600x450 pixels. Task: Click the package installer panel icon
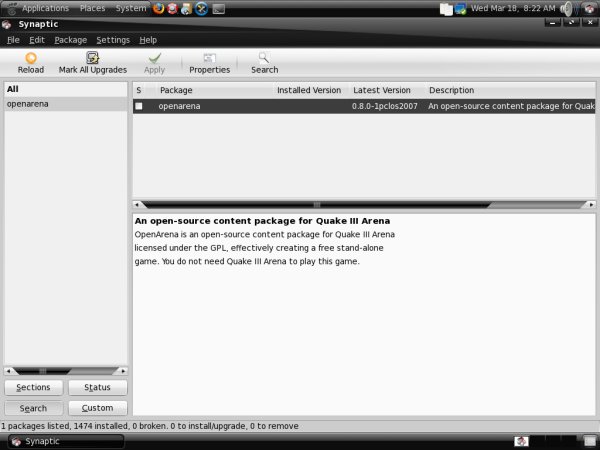pos(186,8)
